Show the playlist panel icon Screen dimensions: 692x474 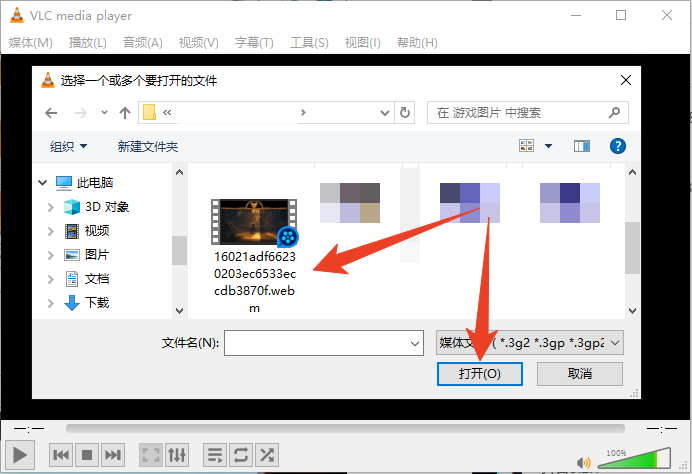coord(215,455)
